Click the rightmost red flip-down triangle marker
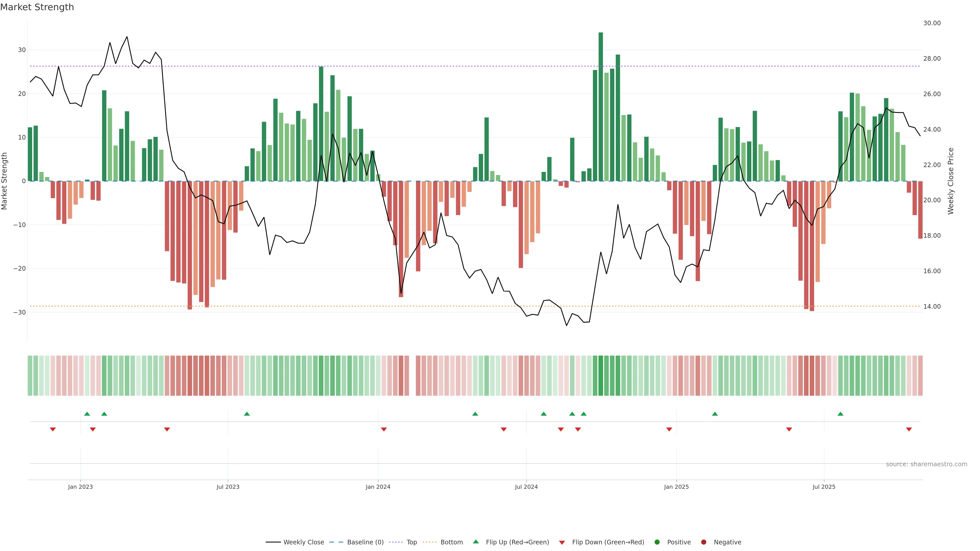Viewport: 980px width, 551px height. tap(909, 429)
